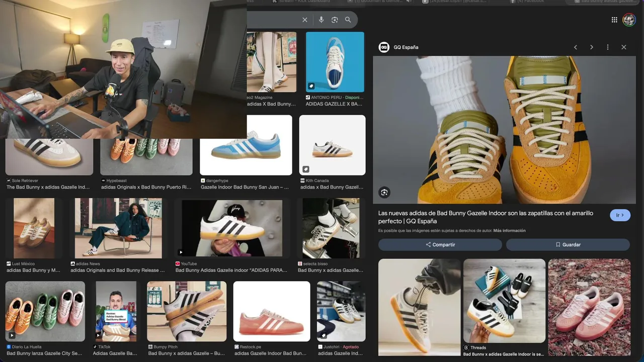The width and height of the screenshot is (644, 362).
Task: Click the ANTONIO PERU source favicon
Action: (308, 98)
